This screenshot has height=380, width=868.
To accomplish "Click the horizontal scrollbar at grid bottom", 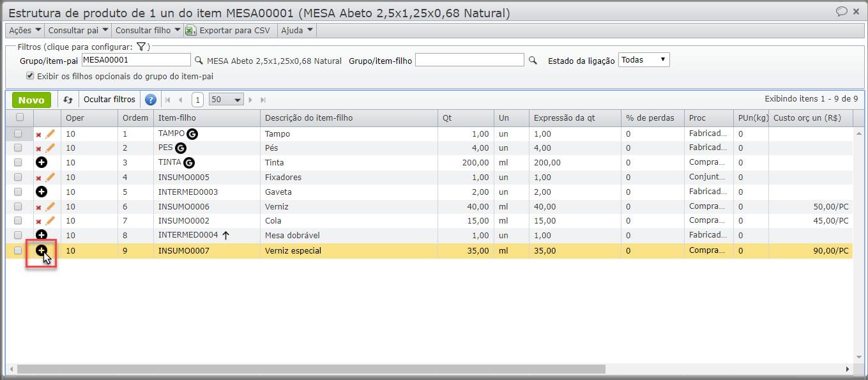I will click(310, 369).
